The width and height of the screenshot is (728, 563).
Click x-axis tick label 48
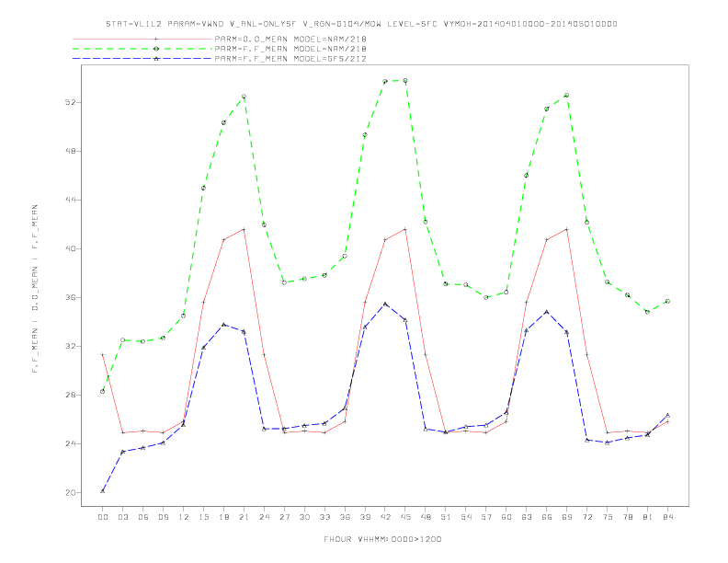pos(426,517)
